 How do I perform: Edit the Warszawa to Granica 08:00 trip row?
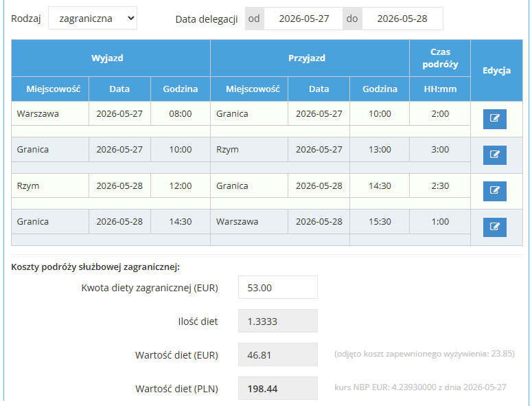tap(494, 119)
